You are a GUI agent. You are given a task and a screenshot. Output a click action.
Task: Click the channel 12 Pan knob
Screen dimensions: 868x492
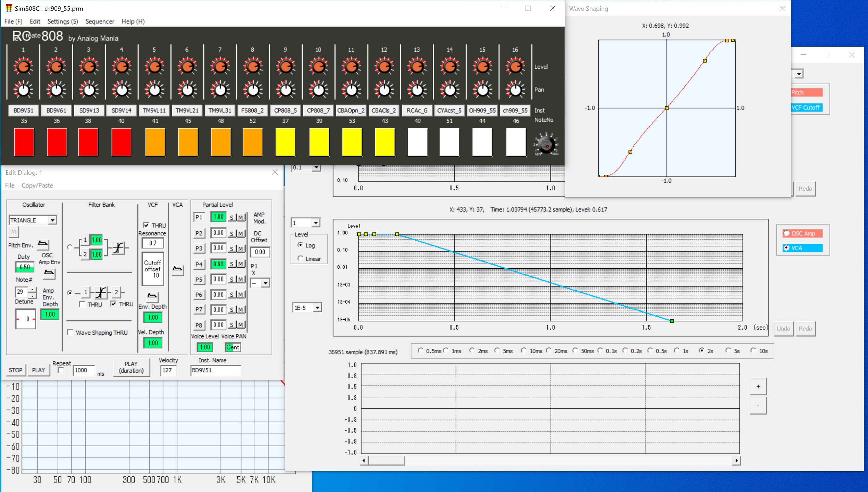tap(384, 90)
